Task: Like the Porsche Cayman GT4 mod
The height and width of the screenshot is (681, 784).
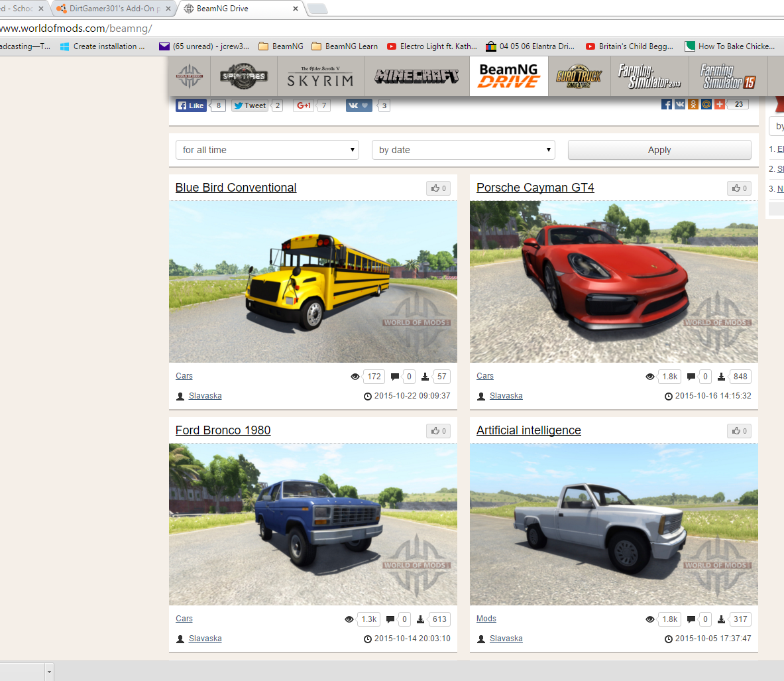Action: pos(739,188)
